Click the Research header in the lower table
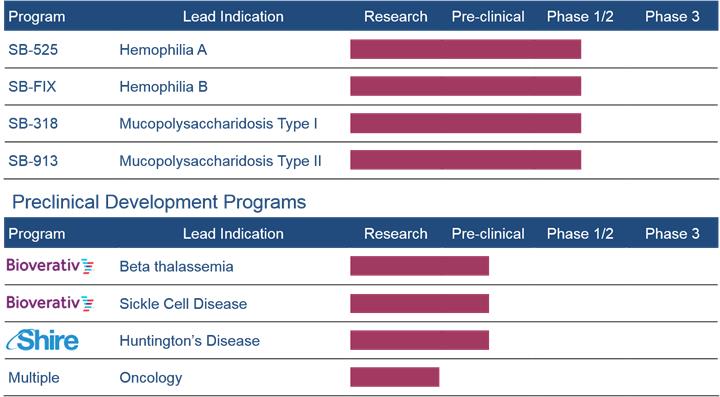Screen dimensions: 720x397 [x=396, y=234]
